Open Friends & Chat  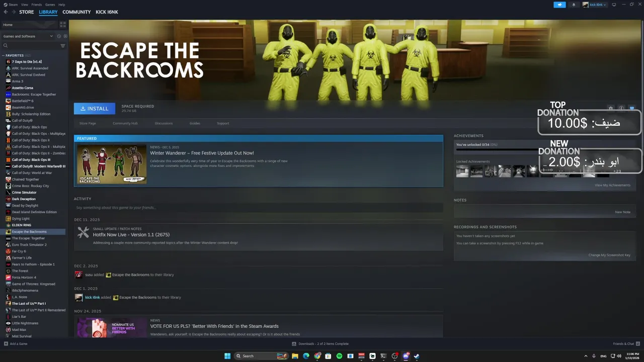click(625, 344)
